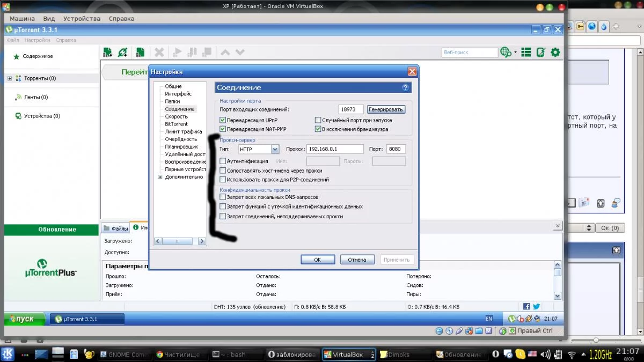Image resolution: width=644 pixels, height=362 pixels.
Task: Click the settings tree horizontal scrollbar
Action: point(180,241)
